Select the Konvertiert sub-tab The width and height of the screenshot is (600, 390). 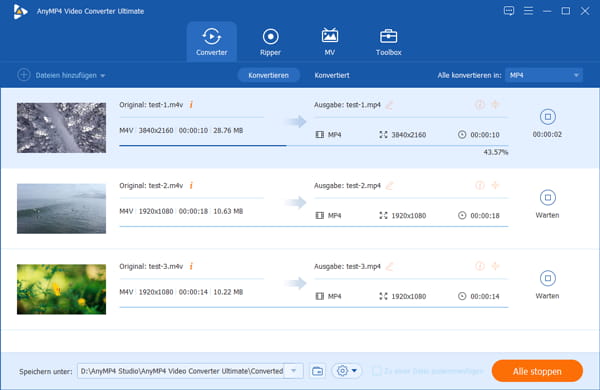(332, 75)
